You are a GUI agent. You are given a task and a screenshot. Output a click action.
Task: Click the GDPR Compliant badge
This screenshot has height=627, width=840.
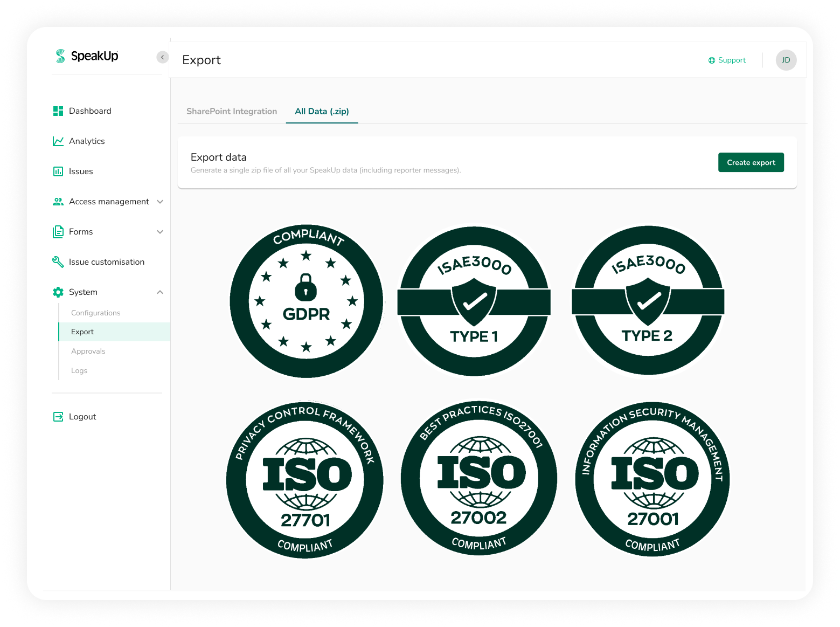click(x=307, y=301)
